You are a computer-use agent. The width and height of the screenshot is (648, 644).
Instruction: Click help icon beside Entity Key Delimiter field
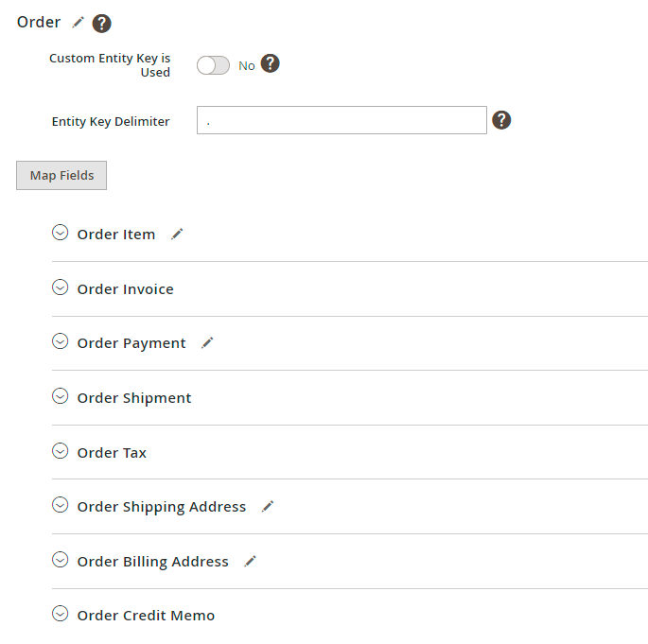click(x=501, y=120)
